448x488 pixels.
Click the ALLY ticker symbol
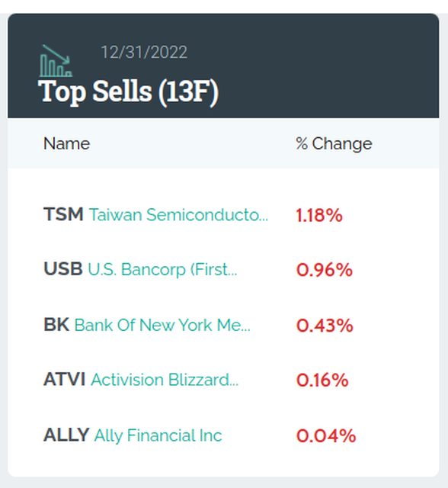(x=66, y=435)
